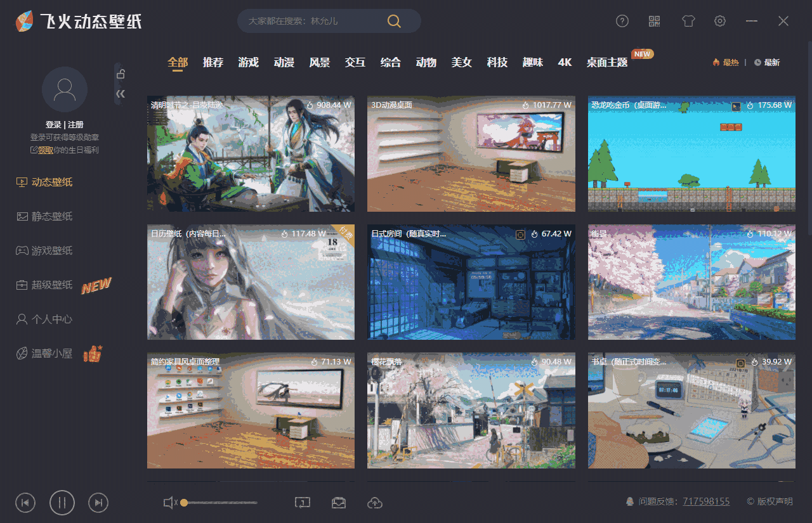Open feedback QQ number 717598155

click(706, 501)
